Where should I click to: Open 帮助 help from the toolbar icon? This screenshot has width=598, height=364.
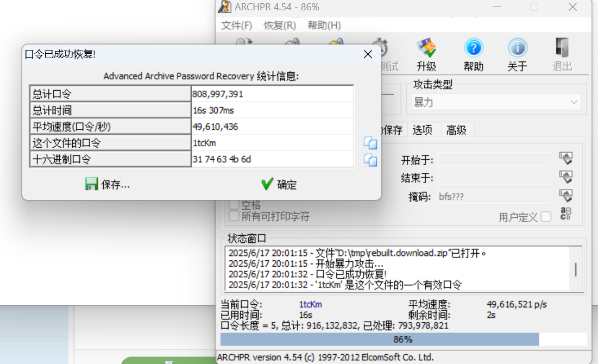473,54
